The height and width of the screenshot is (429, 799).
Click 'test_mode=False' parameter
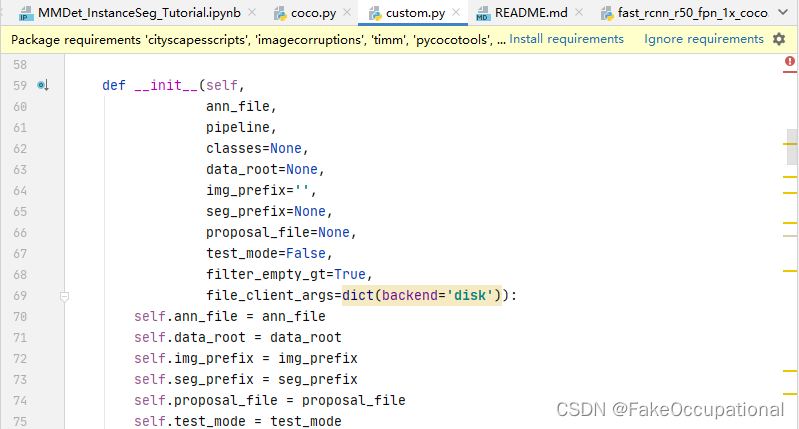[265, 253]
